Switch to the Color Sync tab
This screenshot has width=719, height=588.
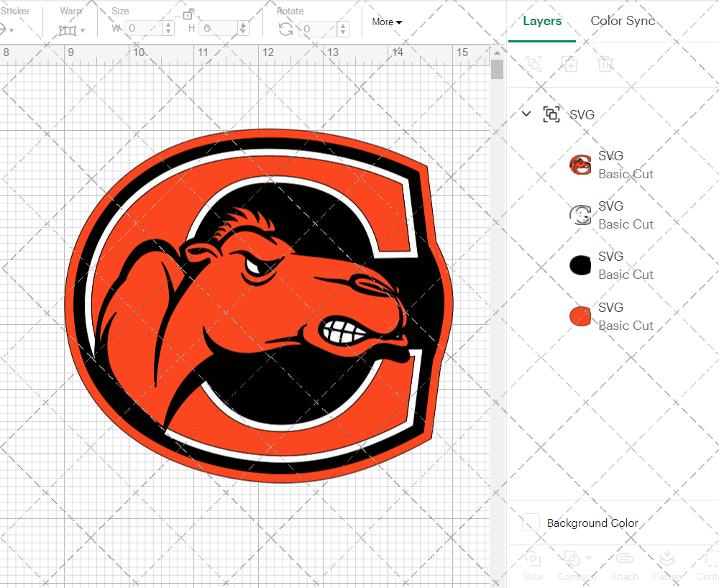coord(623,21)
